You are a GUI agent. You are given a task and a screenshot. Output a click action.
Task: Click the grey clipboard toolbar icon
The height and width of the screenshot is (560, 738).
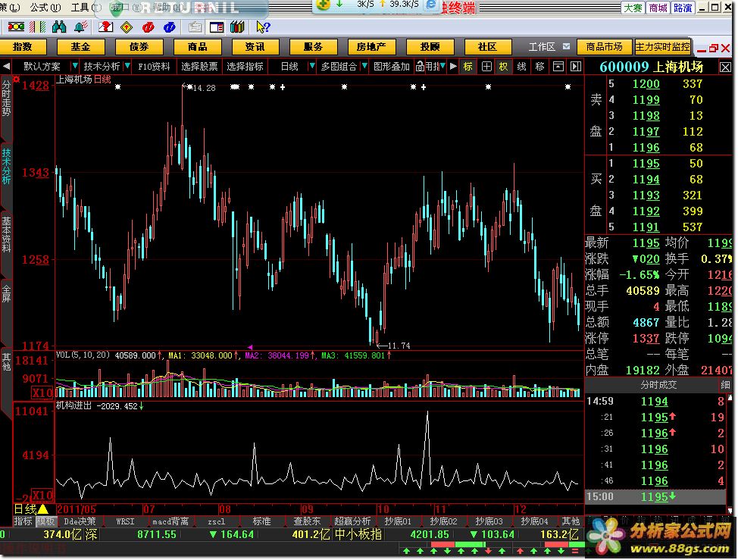coord(195,27)
